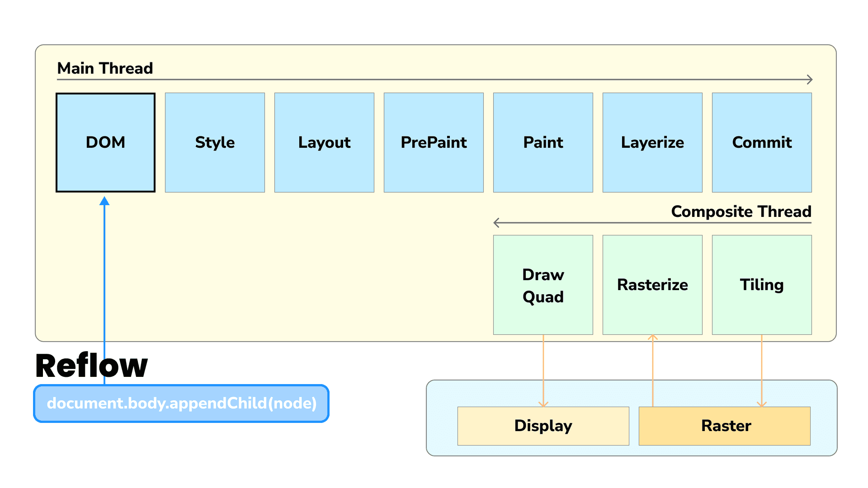Click Composite Thread left arrowhead

tap(496, 223)
